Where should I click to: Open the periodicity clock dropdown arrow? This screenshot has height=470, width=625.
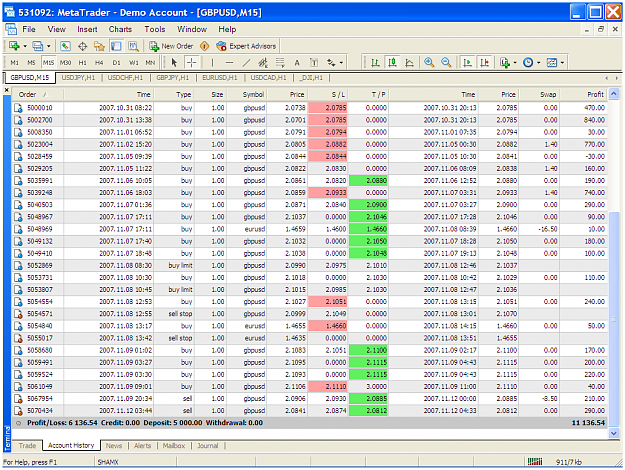[x=539, y=63]
